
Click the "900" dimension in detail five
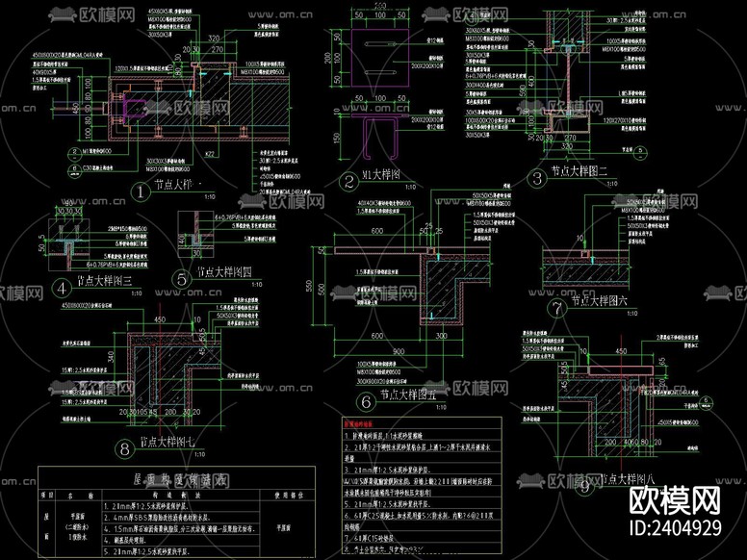coord(399,351)
